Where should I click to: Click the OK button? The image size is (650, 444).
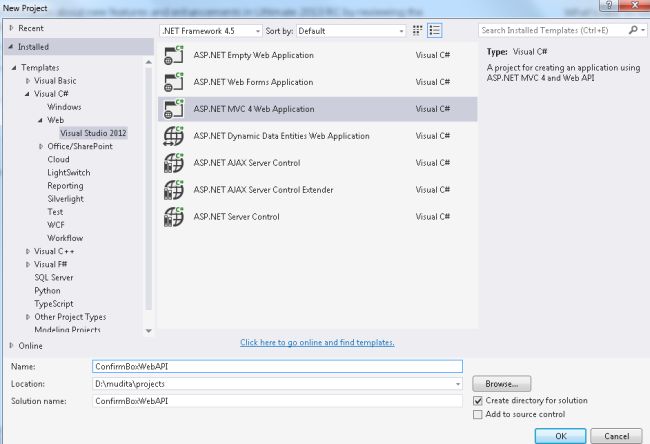pos(560,436)
